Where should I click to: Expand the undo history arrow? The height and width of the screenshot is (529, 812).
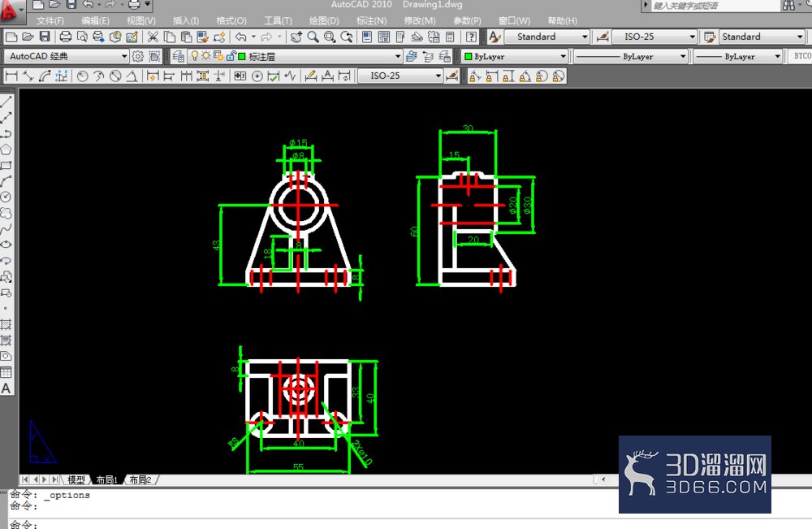pyautogui.click(x=253, y=37)
